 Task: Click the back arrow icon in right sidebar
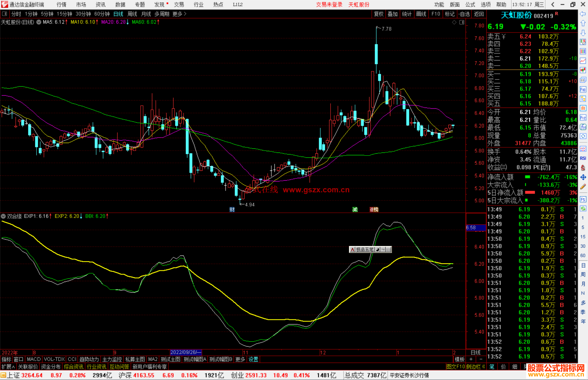coord(583,14)
